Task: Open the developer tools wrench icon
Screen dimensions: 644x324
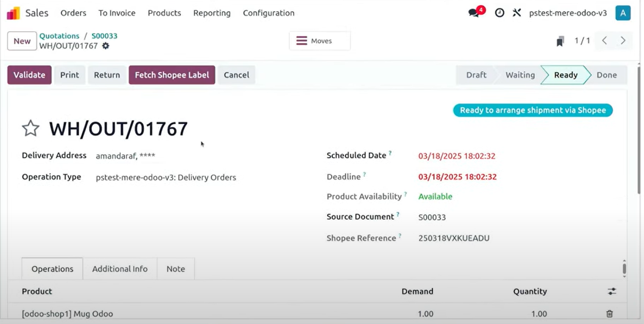Action: (517, 13)
